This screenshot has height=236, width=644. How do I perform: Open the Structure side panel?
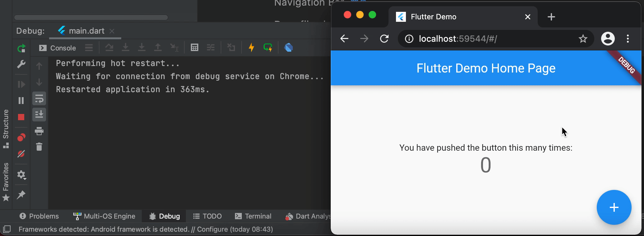6,129
